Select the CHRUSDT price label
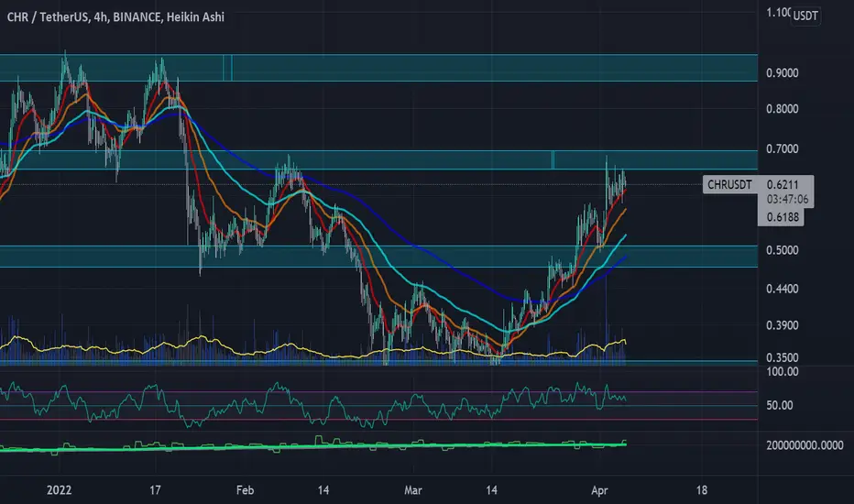The width and height of the screenshot is (854, 504). coord(729,185)
